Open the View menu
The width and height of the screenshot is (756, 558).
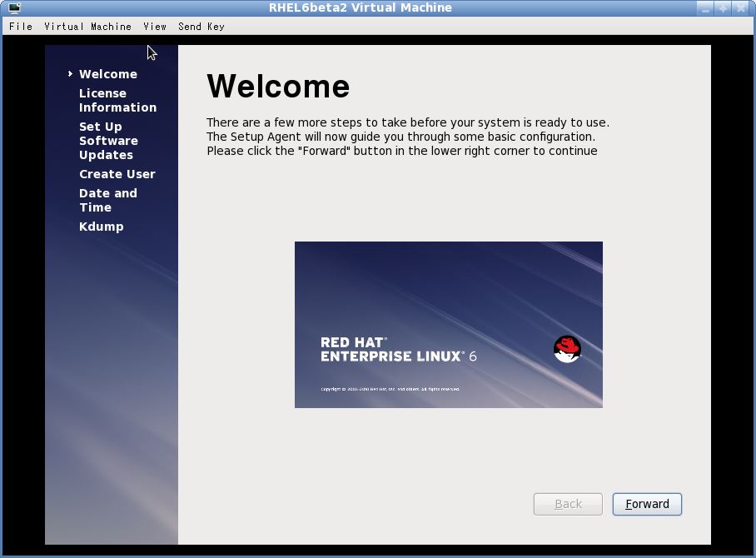pos(155,27)
